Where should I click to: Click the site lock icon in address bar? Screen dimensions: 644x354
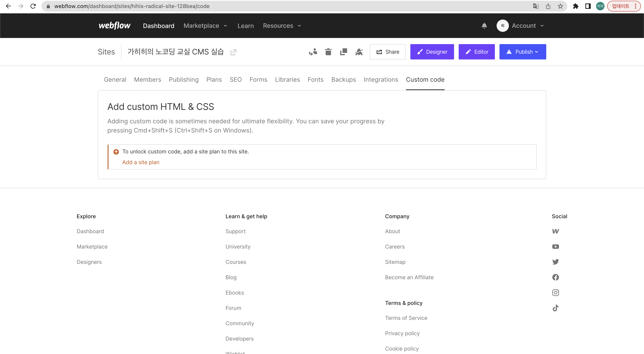pyautogui.click(x=48, y=6)
